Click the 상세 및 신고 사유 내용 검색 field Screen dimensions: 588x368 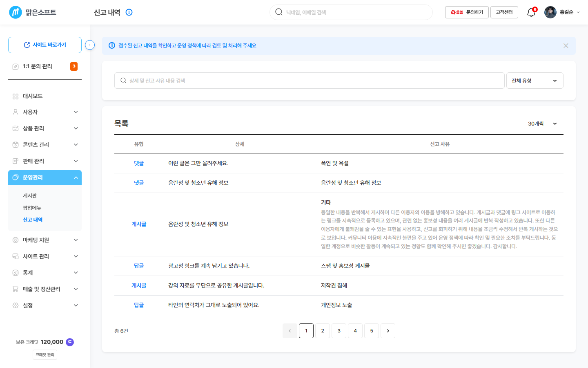coord(310,81)
